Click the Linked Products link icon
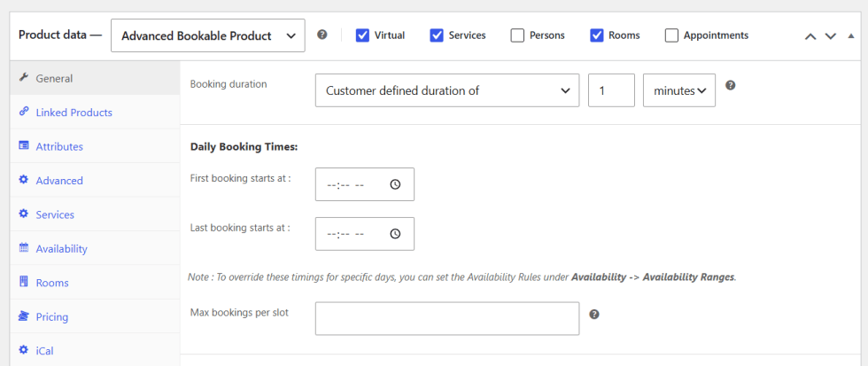 pos(23,112)
